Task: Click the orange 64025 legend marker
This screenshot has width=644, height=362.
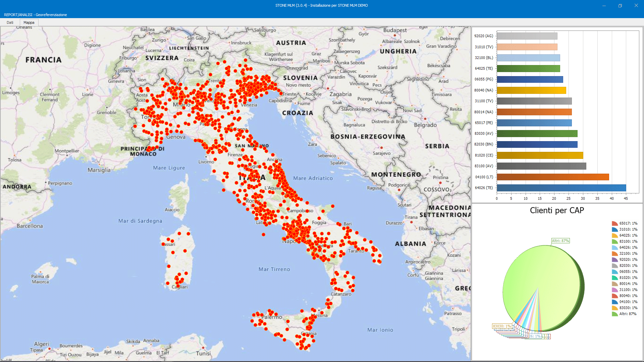Action: (x=614, y=235)
